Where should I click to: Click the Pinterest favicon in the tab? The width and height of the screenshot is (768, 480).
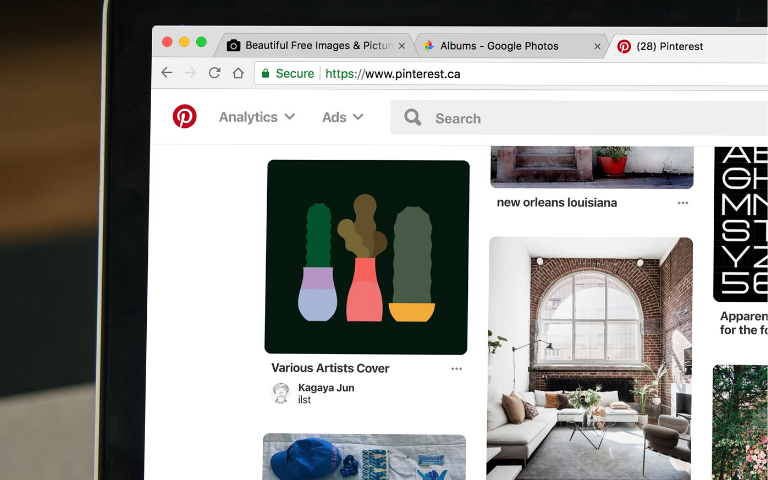[624, 47]
